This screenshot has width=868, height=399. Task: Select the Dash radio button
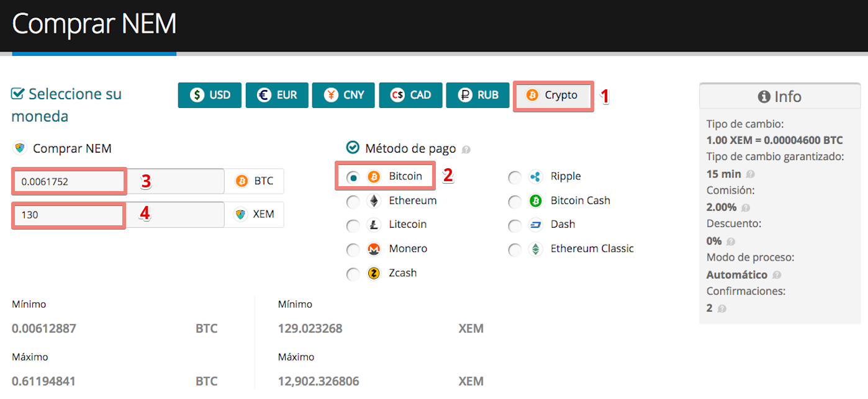tap(515, 226)
